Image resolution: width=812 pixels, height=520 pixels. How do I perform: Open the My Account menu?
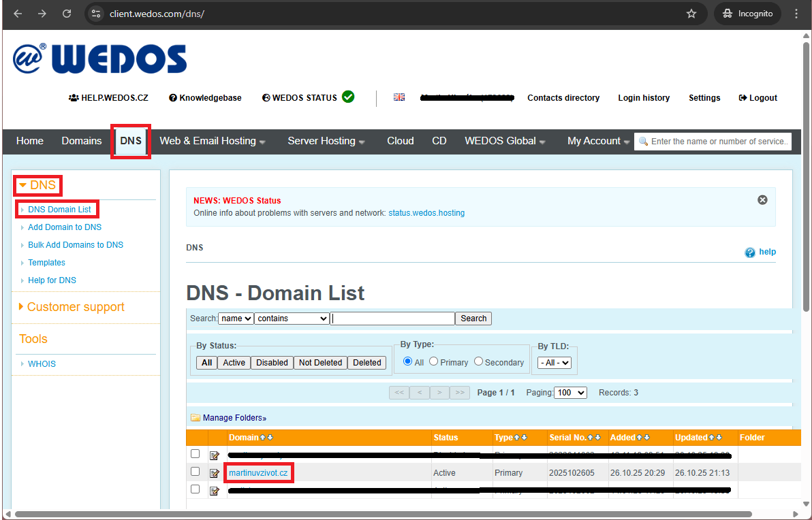[x=593, y=141]
